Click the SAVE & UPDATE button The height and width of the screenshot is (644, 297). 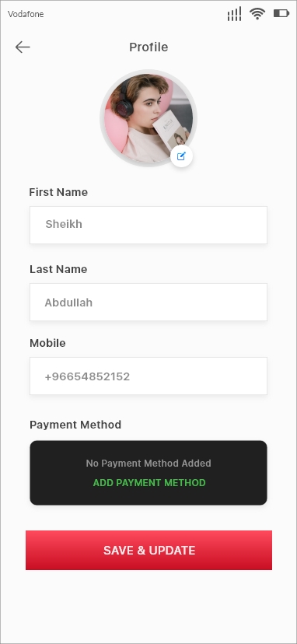(148, 550)
